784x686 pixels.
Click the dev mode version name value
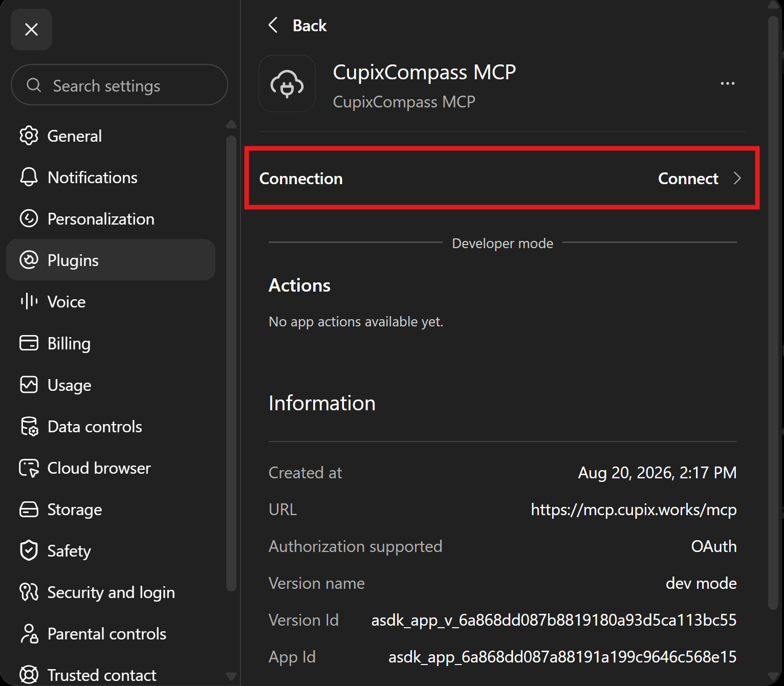click(x=701, y=583)
